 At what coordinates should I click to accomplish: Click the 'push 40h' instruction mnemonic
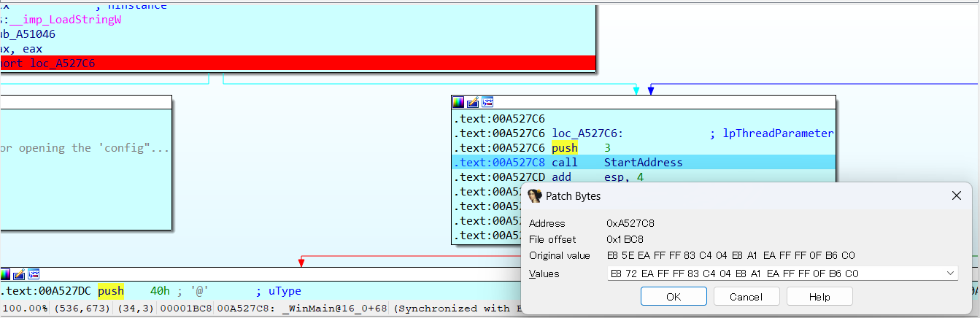click(x=111, y=291)
